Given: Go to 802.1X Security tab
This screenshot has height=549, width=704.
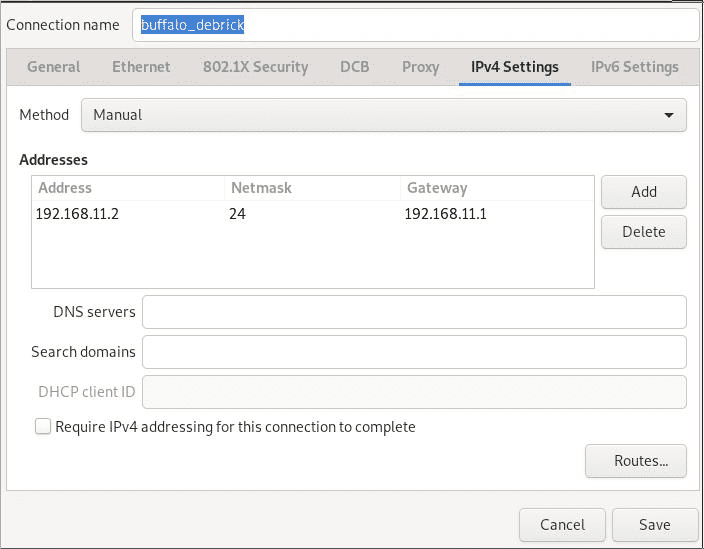Looking at the screenshot, I should tap(255, 67).
